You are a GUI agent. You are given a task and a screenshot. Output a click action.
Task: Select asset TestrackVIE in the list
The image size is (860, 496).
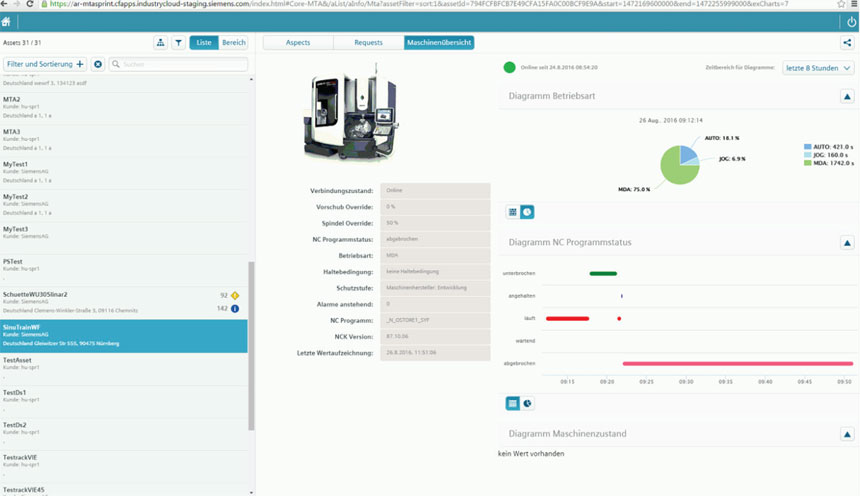(x=124, y=466)
